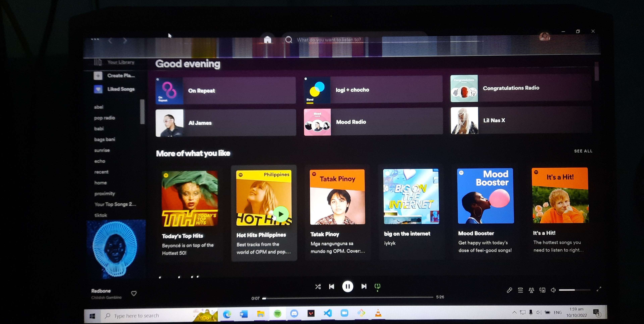Open the Tatak Pinoy playlist cover

point(337,197)
